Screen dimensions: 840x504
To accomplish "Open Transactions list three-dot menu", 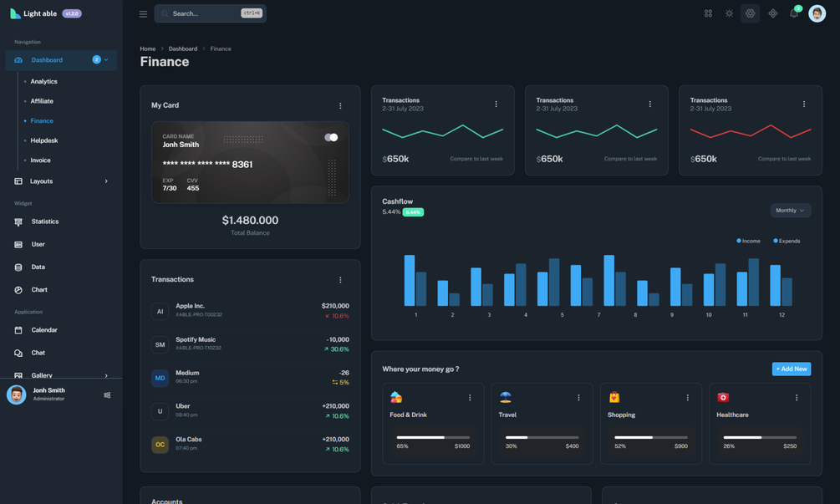I will (340, 280).
